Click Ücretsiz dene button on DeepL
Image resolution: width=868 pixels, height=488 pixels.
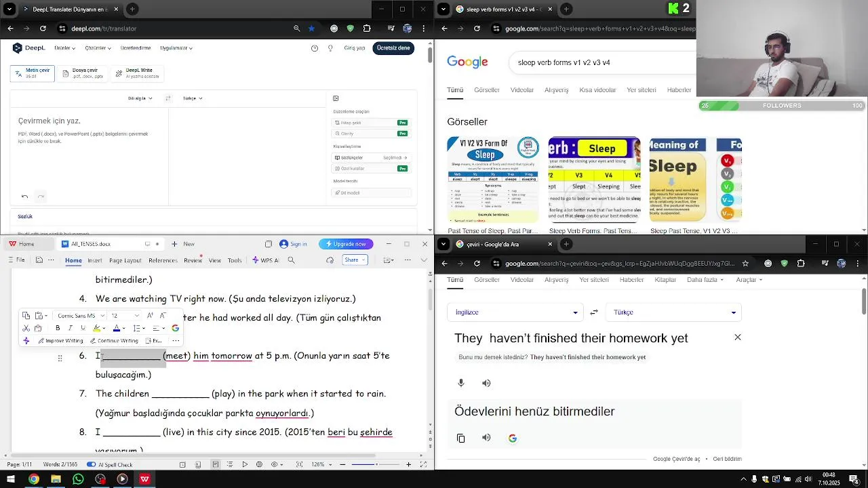[393, 48]
